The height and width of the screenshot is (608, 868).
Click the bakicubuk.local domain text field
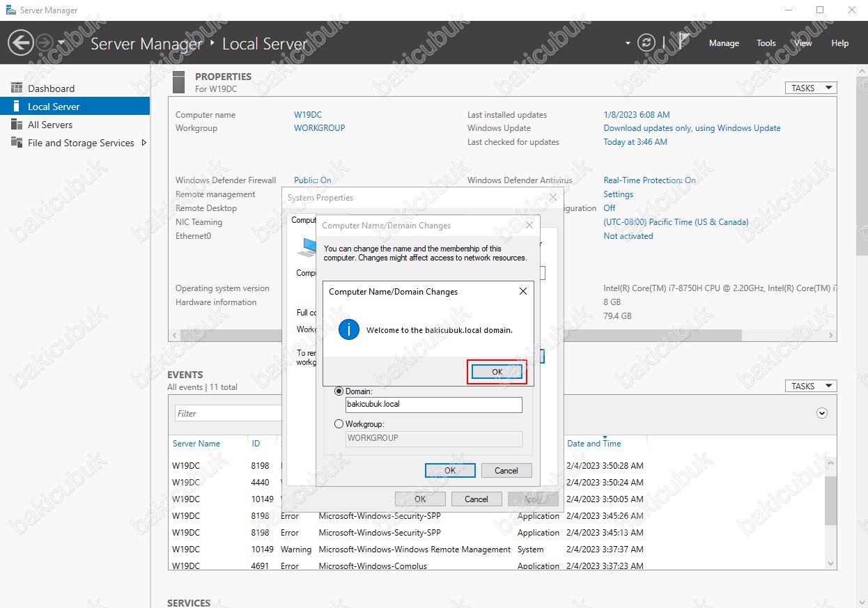(433, 405)
